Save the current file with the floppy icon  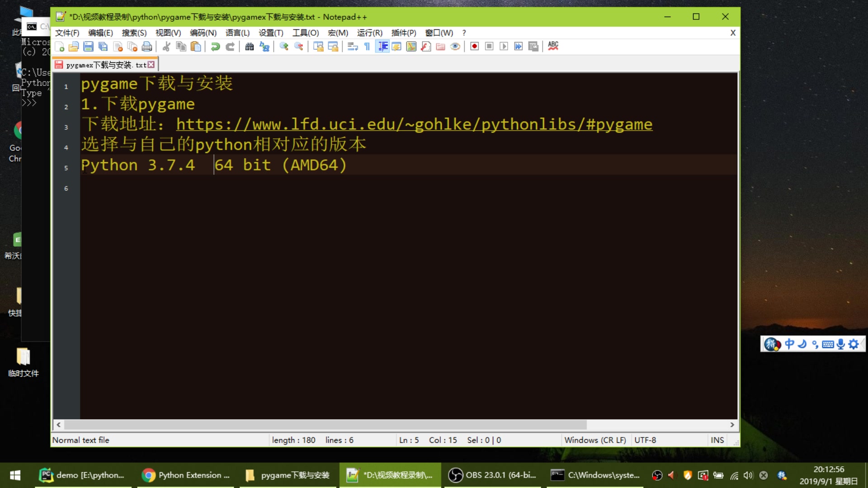89,47
